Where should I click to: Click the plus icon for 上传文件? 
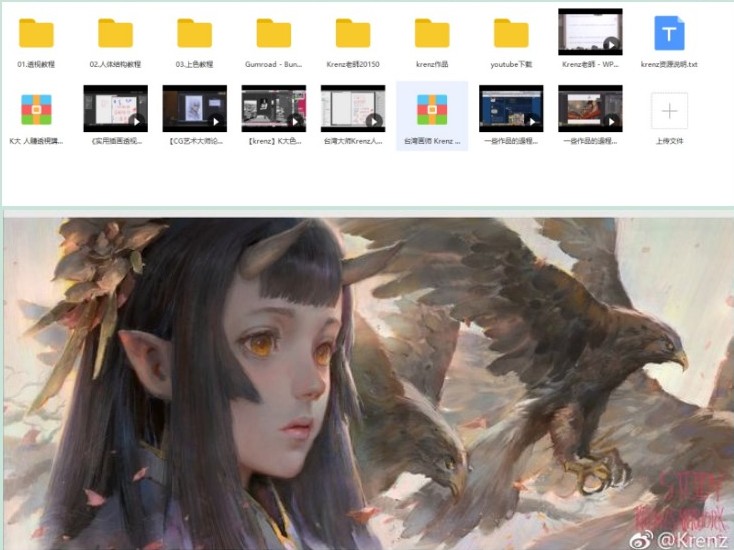[x=669, y=111]
